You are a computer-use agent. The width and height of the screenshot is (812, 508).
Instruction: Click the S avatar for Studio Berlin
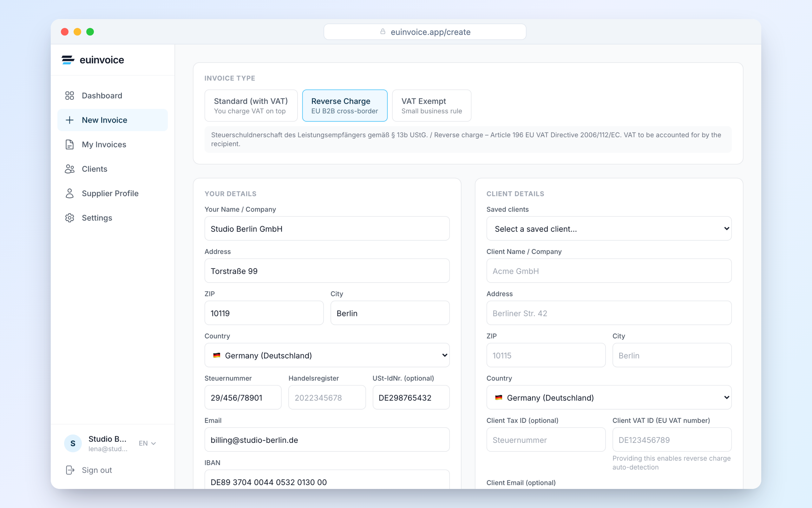coord(73,443)
